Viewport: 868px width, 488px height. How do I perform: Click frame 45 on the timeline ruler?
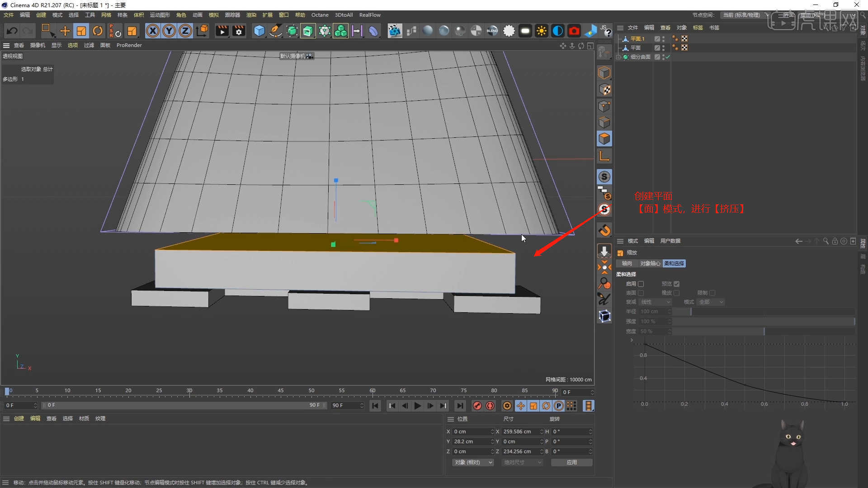coord(281,390)
